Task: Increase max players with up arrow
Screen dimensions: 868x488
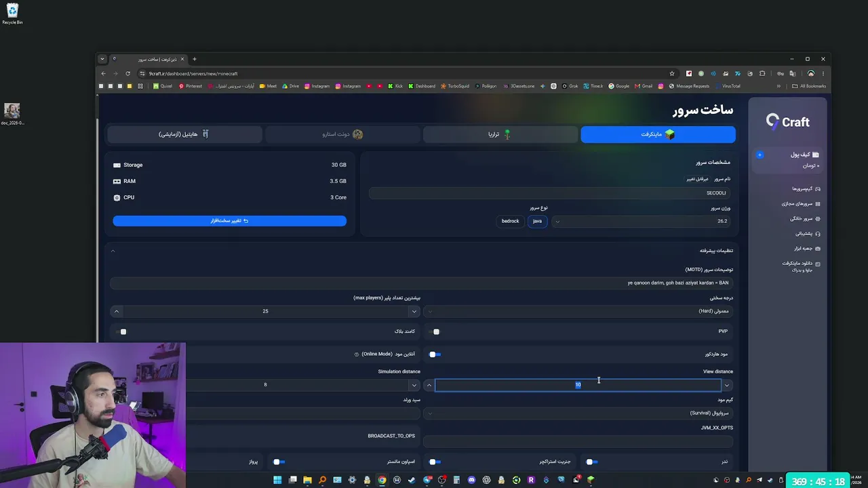Action: pyautogui.click(x=117, y=311)
